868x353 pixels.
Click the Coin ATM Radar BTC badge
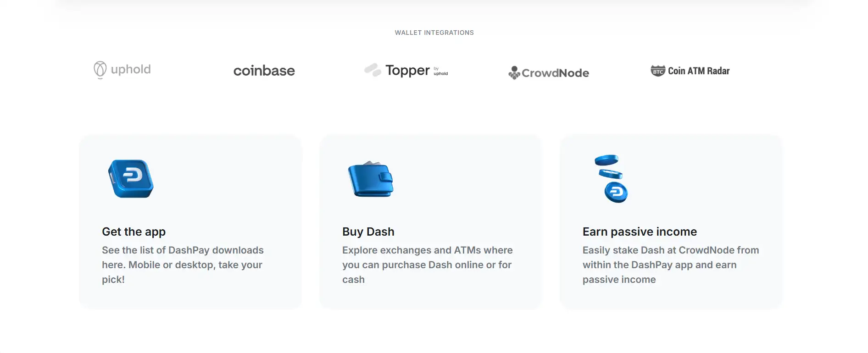point(658,71)
